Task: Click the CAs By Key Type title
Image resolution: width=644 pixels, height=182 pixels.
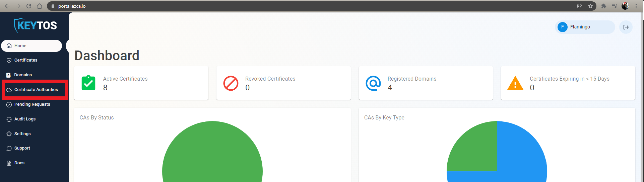Action: pyautogui.click(x=384, y=118)
